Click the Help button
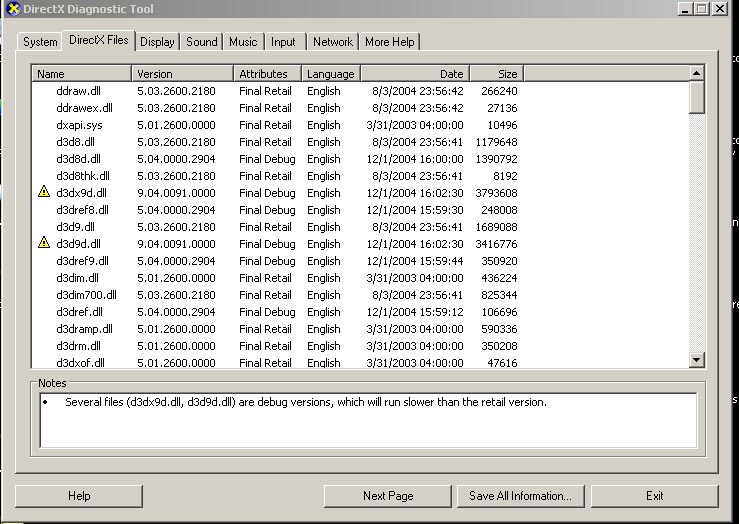The image size is (739, 524). pos(79,496)
